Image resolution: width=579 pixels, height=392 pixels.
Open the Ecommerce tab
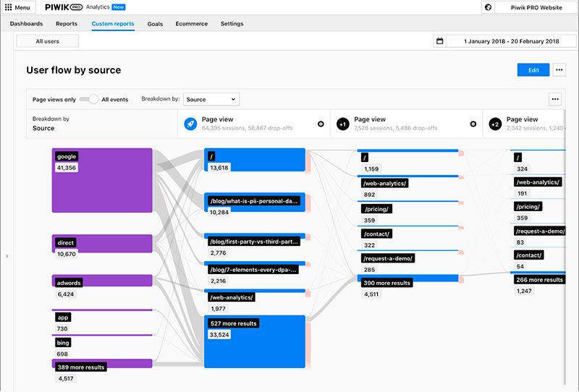[x=191, y=24]
